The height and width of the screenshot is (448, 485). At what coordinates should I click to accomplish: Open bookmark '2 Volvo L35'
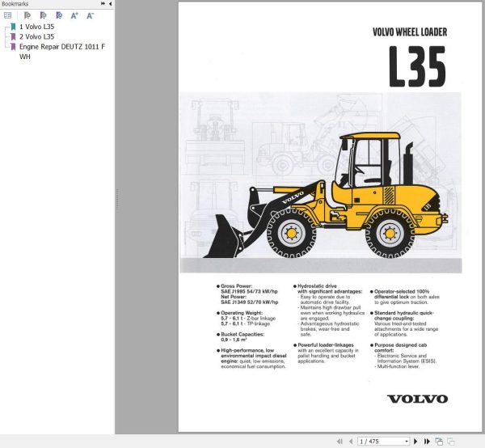point(37,36)
